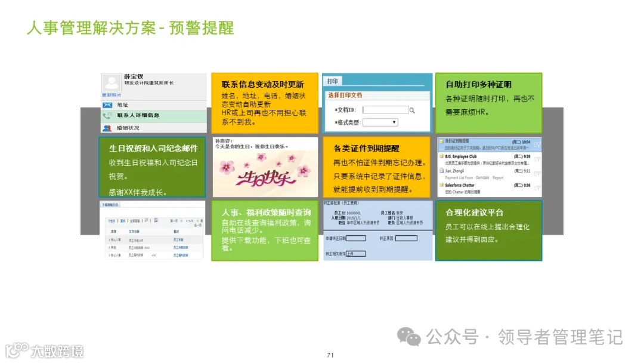Switch to the 打印 tab
Viewport: 644px width, 363px height.
[x=332, y=81]
